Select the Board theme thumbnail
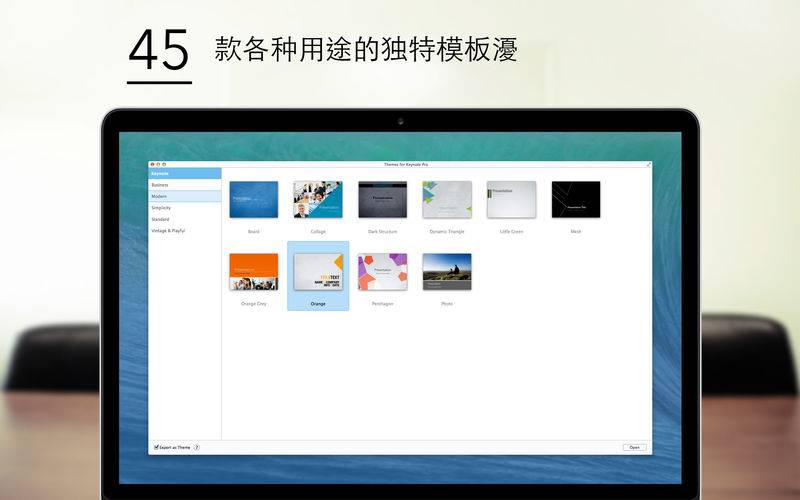 [x=254, y=199]
